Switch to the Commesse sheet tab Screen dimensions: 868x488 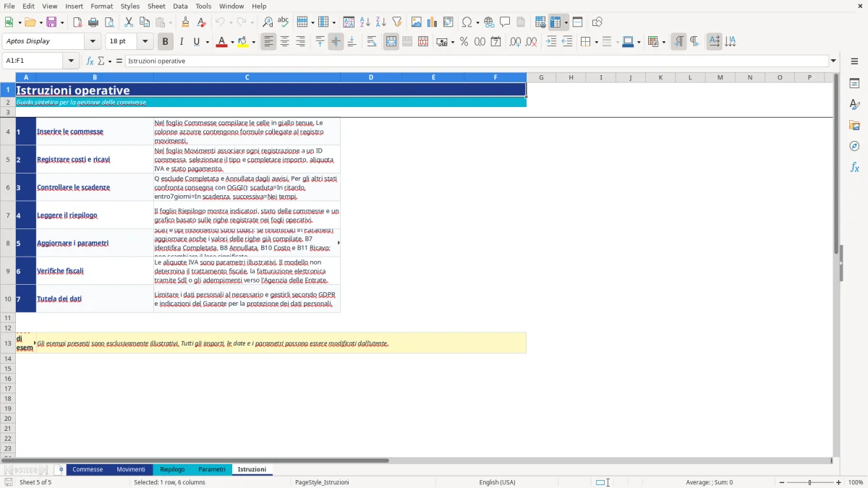click(x=88, y=469)
